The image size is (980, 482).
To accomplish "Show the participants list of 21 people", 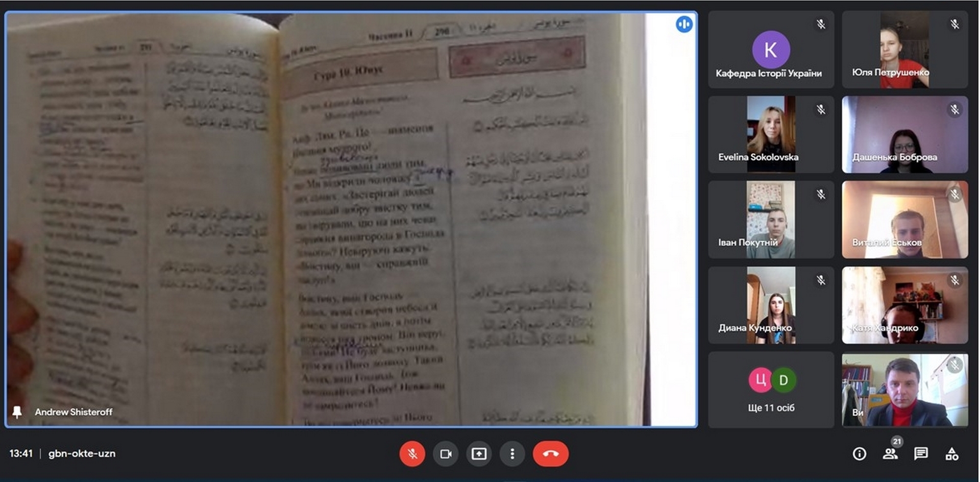I will coord(890,453).
